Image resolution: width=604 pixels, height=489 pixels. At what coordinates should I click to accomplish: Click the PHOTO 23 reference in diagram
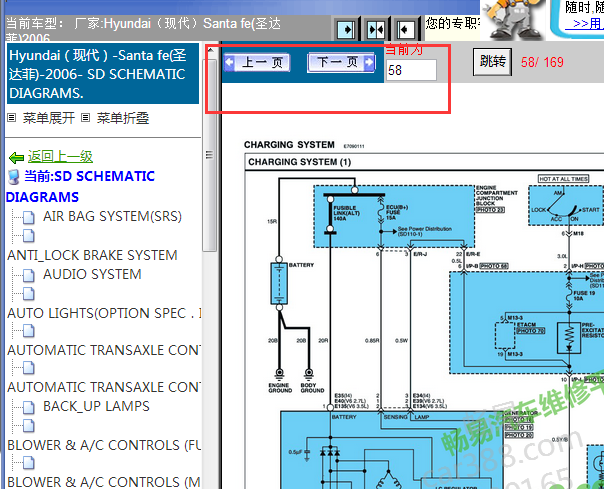[490, 210]
